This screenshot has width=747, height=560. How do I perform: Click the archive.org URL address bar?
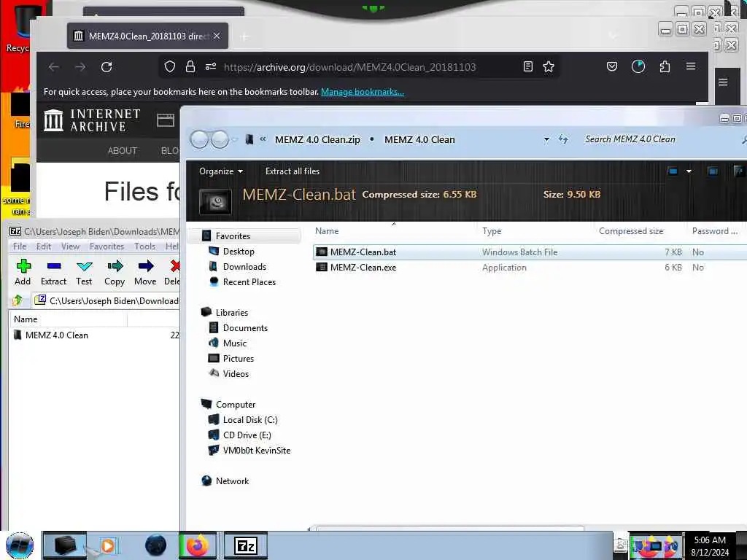pyautogui.click(x=349, y=67)
